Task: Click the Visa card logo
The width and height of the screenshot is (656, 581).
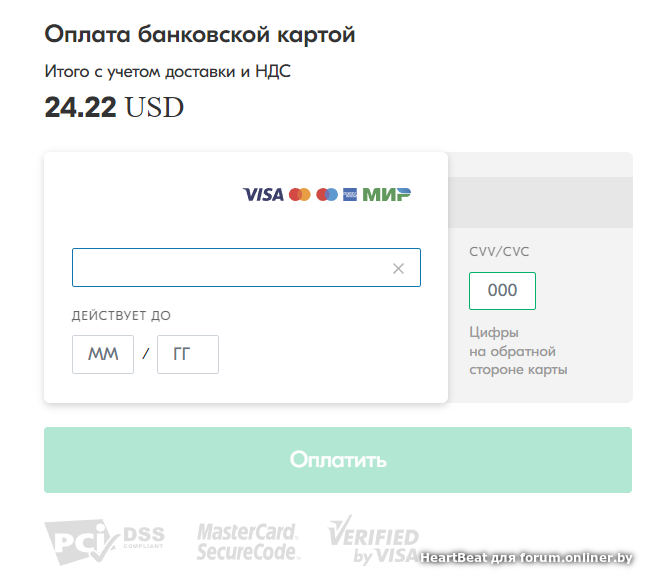Action: (263, 194)
